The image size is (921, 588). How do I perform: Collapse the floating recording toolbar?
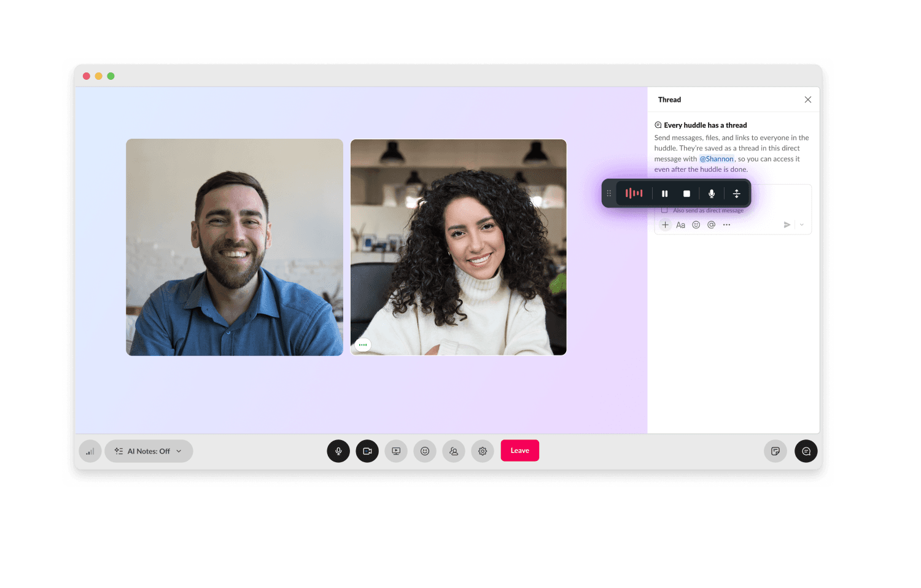click(737, 193)
